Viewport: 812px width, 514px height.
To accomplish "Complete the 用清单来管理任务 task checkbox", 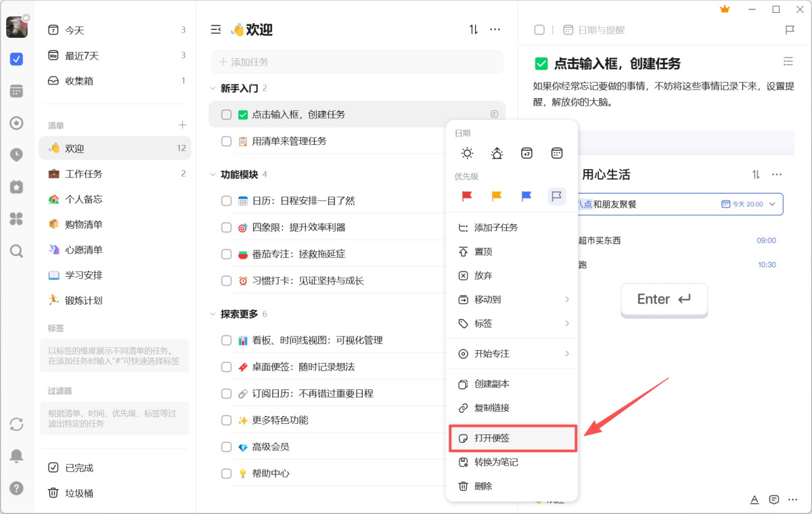I will pyautogui.click(x=226, y=141).
